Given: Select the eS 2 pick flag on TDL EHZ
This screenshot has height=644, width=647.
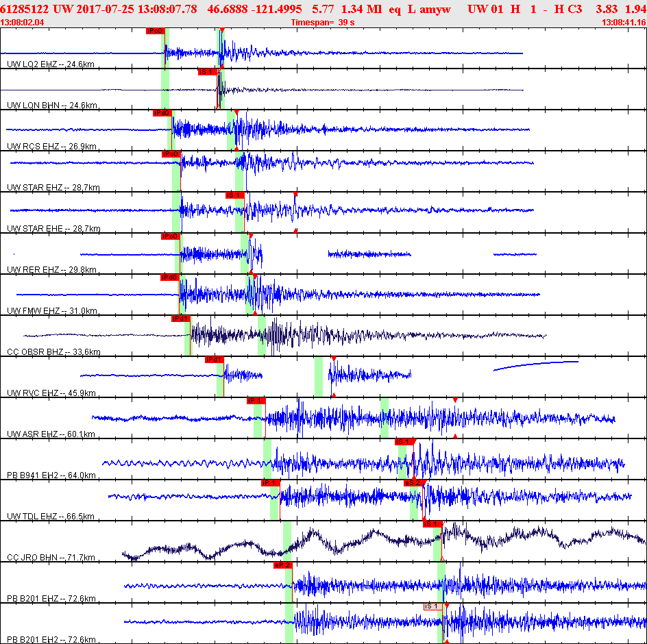Looking at the screenshot, I should click(413, 483).
